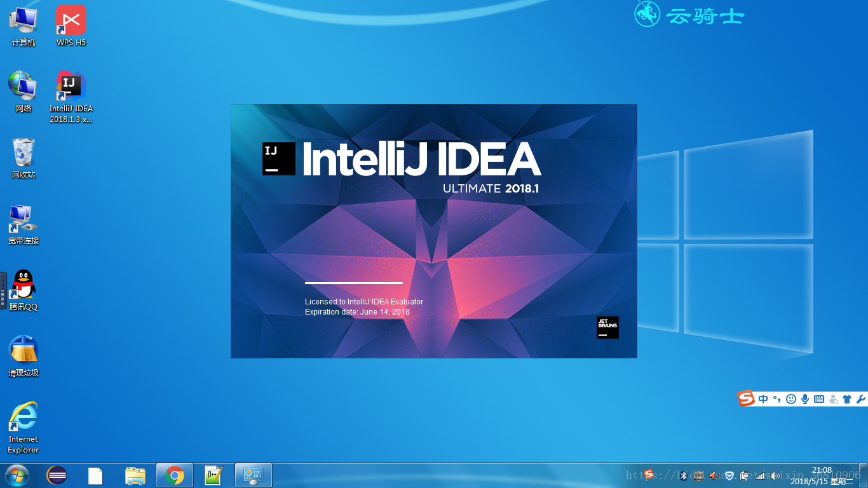This screenshot has height=488, width=868.
Task: Open the Windows Start orb
Action: click(17, 475)
